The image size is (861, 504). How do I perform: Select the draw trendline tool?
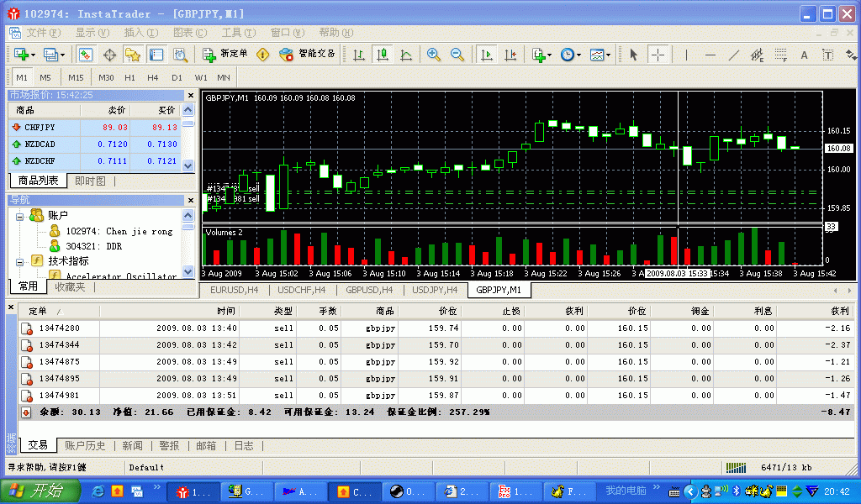click(733, 55)
